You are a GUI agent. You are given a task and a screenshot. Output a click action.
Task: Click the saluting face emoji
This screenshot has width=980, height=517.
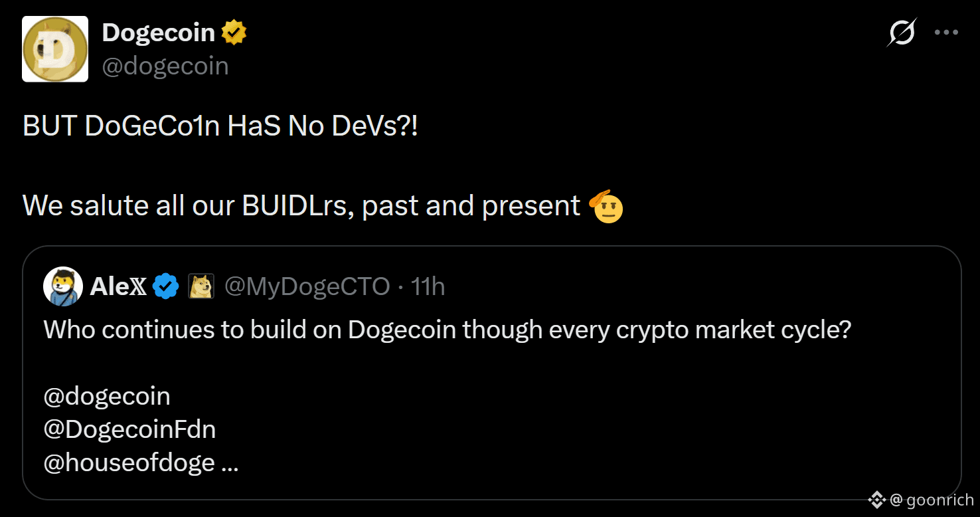(606, 207)
